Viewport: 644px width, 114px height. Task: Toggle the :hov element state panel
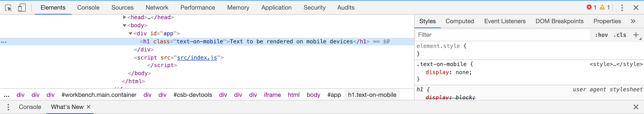(x=601, y=35)
